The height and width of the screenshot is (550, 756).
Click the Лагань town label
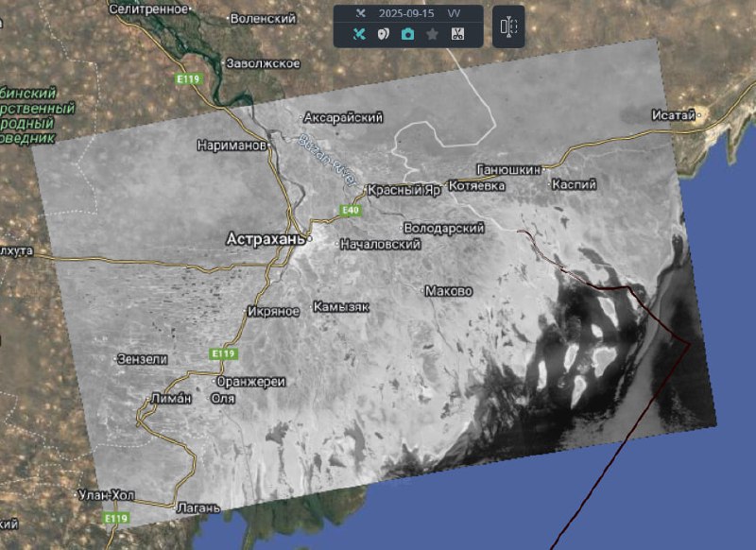click(x=198, y=508)
